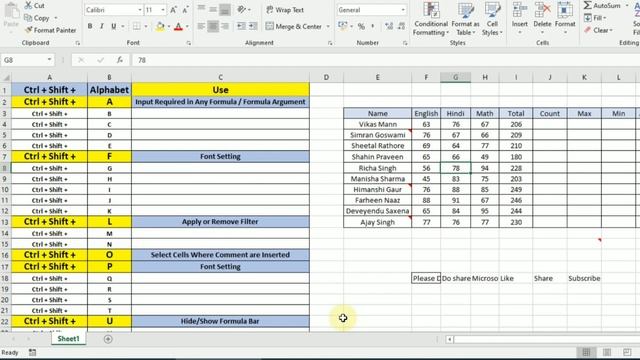The height and width of the screenshot is (360, 640).
Task: Click the Clear button
Action: pos(598,30)
